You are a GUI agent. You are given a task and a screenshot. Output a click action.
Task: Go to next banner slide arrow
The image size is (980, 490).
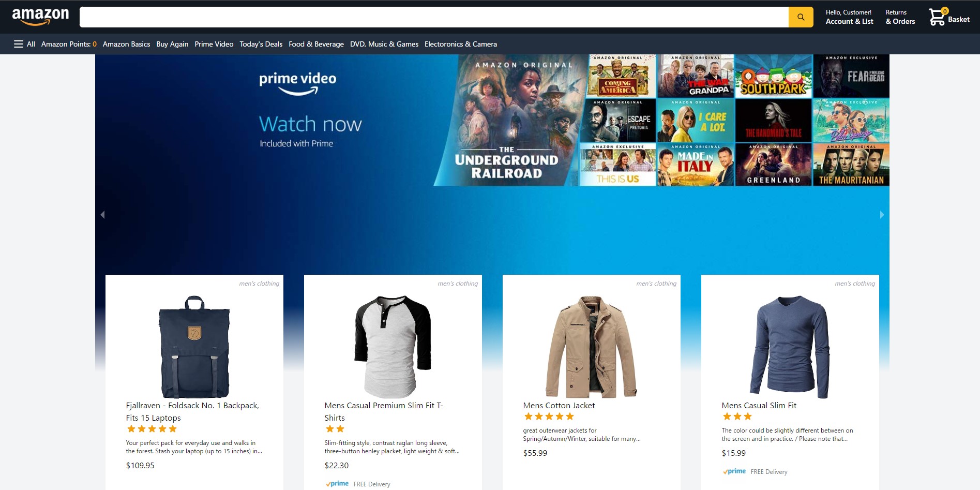[882, 215]
